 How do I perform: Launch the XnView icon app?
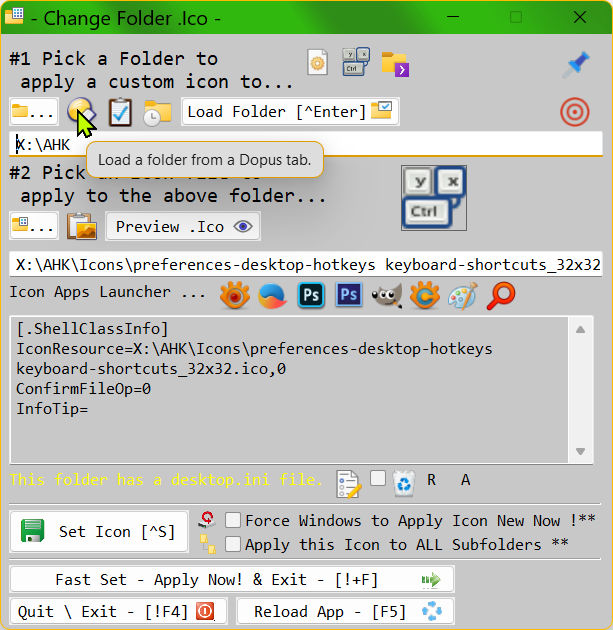pyautogui.click(x=234, y=294)
